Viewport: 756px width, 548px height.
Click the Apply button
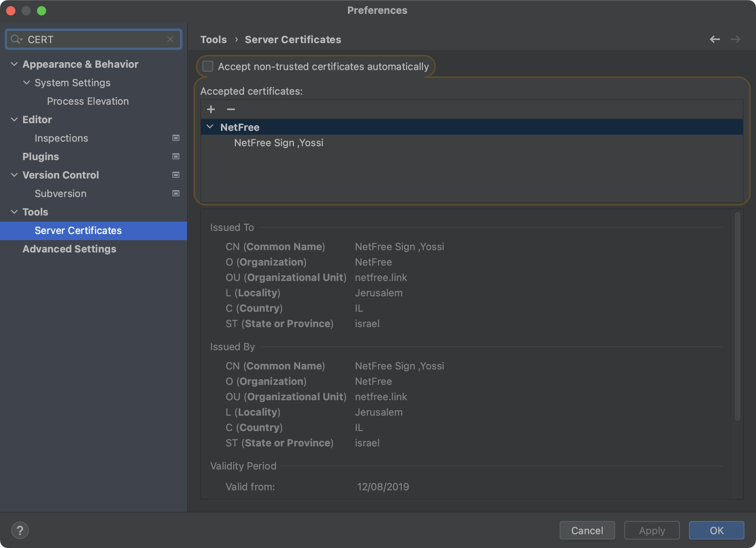tap(652, 530)
